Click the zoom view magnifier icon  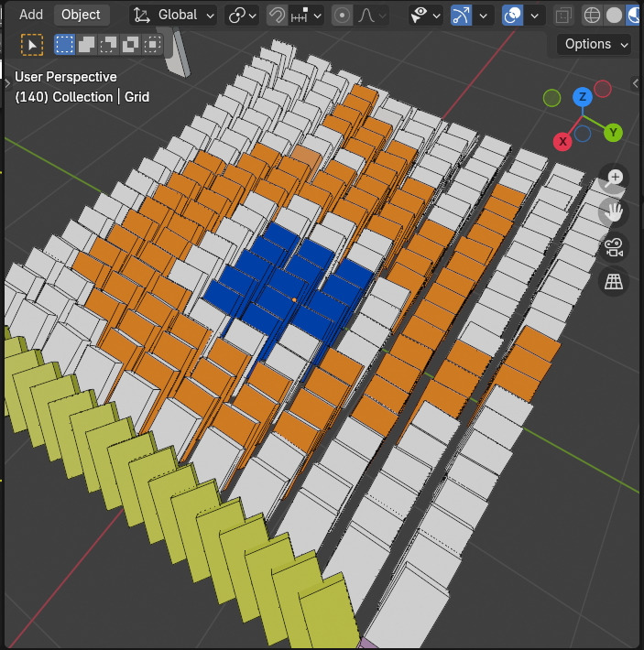pos(614,179)
